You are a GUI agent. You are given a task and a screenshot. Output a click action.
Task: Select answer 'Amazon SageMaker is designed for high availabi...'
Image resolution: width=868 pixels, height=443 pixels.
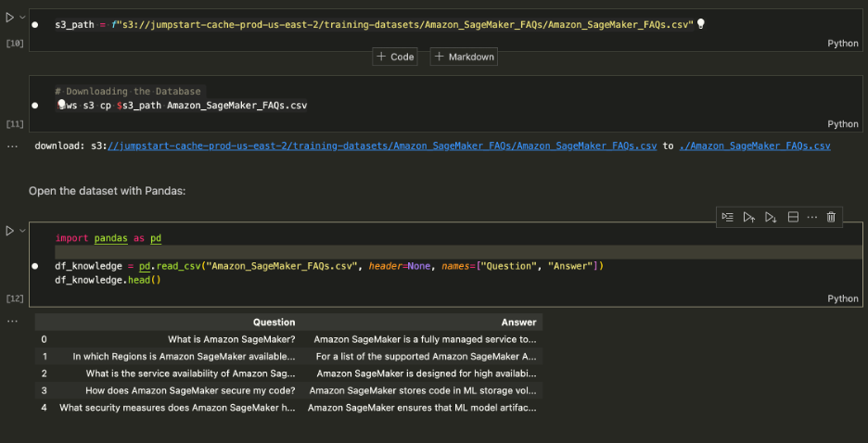(x=427, y=373)
